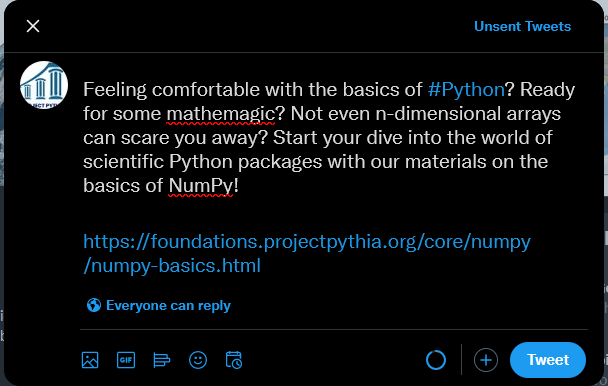The image size is (608, 386).
Task: Send the tweet with the Tweet button
Action: [548, 360]
